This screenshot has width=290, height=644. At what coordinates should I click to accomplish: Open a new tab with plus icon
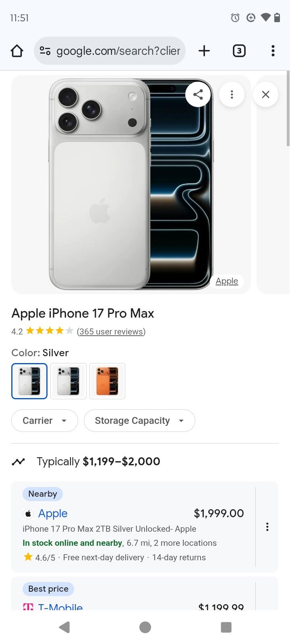click(204, 51)
